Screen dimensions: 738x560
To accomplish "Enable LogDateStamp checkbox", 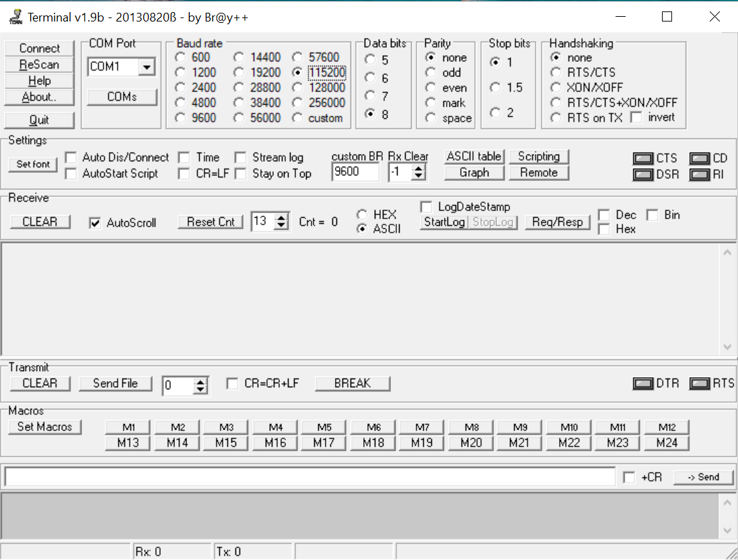I will 426,207.
